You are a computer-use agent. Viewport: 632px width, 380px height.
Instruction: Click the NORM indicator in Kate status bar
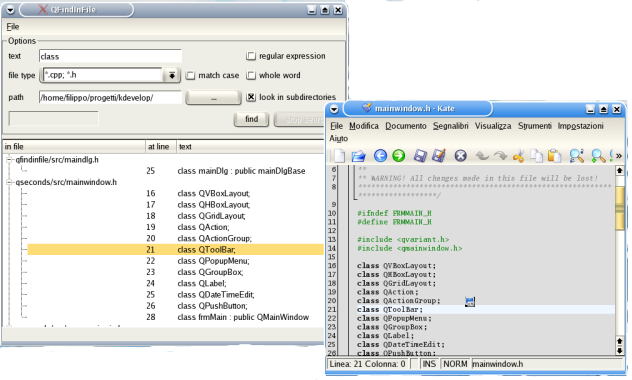pyautogui.click(x=455, y=364)
